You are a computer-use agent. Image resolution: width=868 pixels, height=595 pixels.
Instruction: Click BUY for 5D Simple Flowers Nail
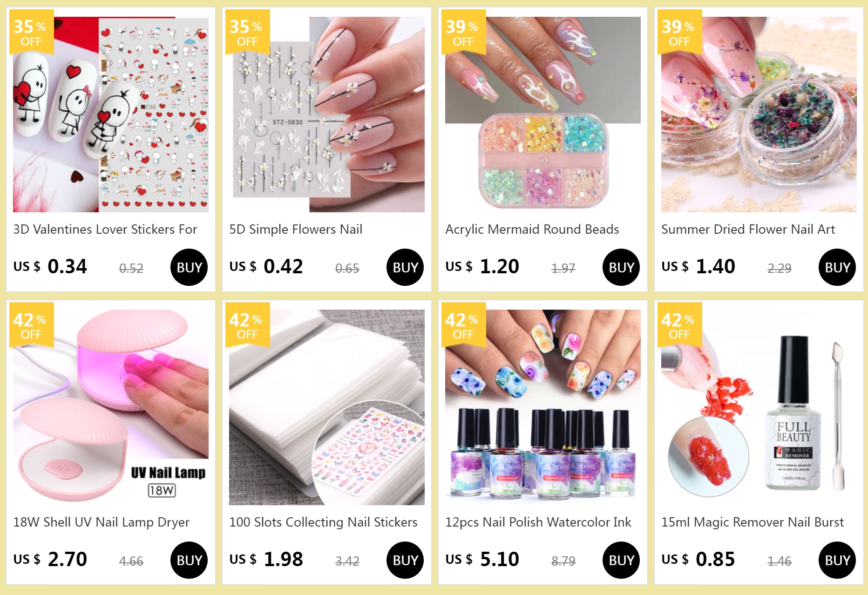tap(405, 267)
